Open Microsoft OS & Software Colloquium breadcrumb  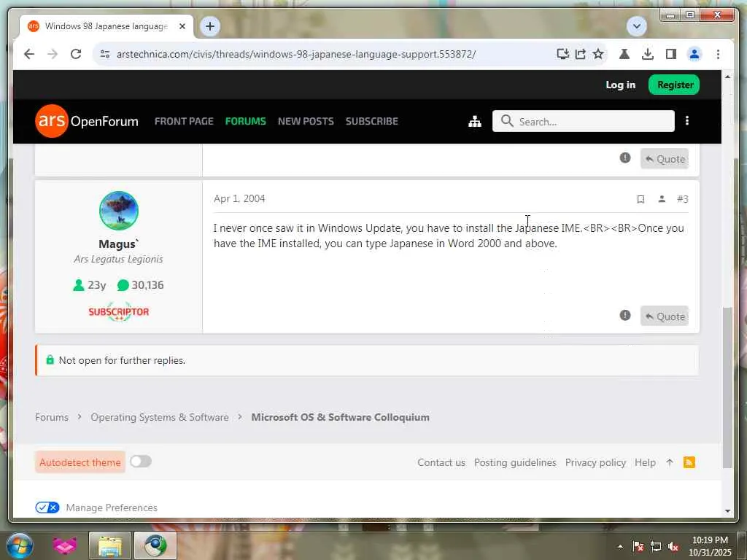pyautogui.click(x=340, y=417)
